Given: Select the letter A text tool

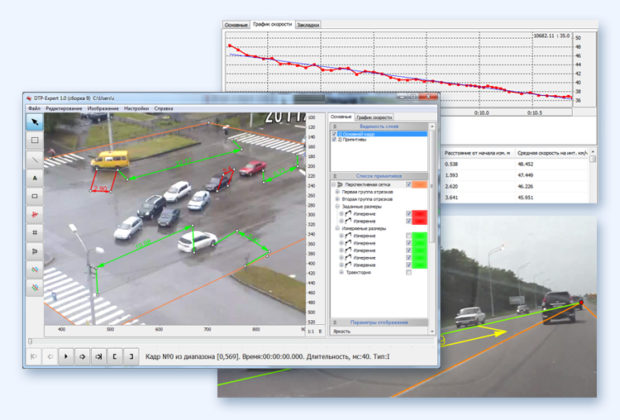Looking at the screenshot, I should pyautogui.click(x=35, y=178).
